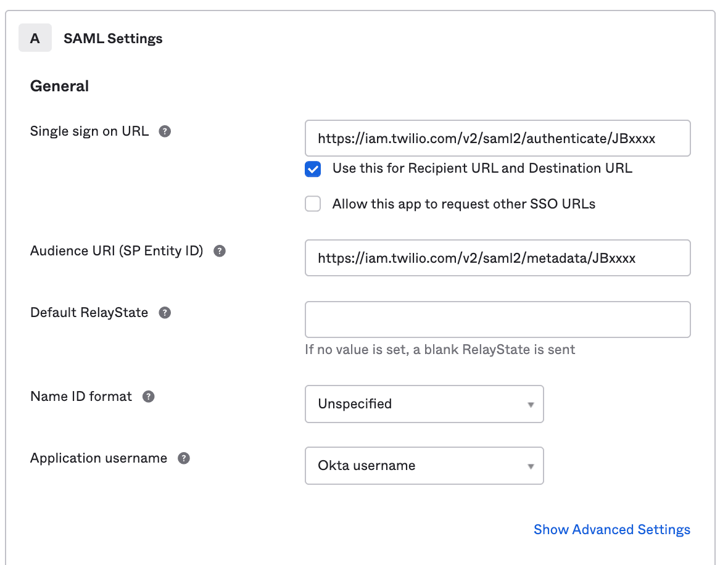Open help tooltip for Application username
The image size is (728, 565).
click(183, 458)
